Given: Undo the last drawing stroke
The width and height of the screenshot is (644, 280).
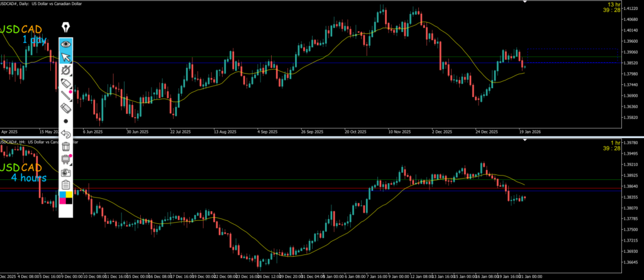Looking at the screenshot, I should point(65,133).
